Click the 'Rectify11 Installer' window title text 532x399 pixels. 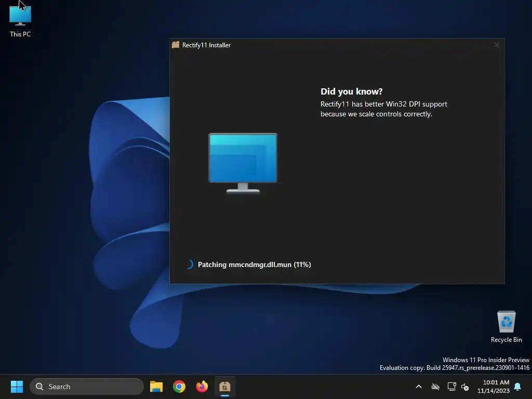(206, 45)
